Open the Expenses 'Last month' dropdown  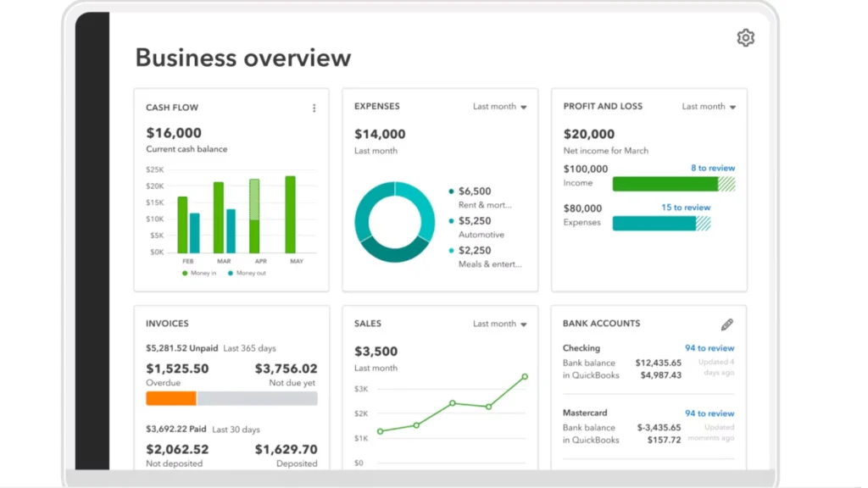click(x=499, y=106)
